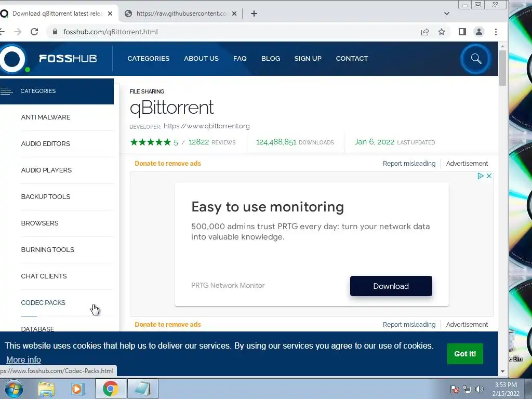532x399 pixels.
Task: Accept cookies with Got it! button
Action: click(x=465, y=354)
